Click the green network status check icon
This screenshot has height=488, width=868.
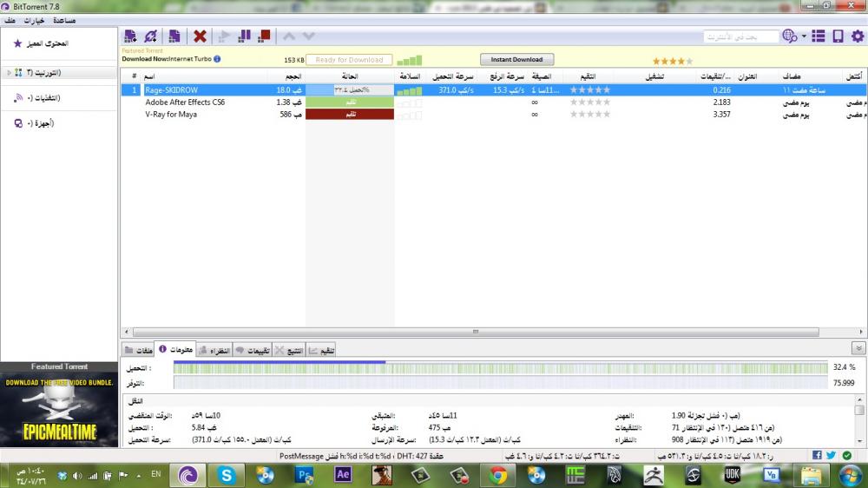point(847,455)
